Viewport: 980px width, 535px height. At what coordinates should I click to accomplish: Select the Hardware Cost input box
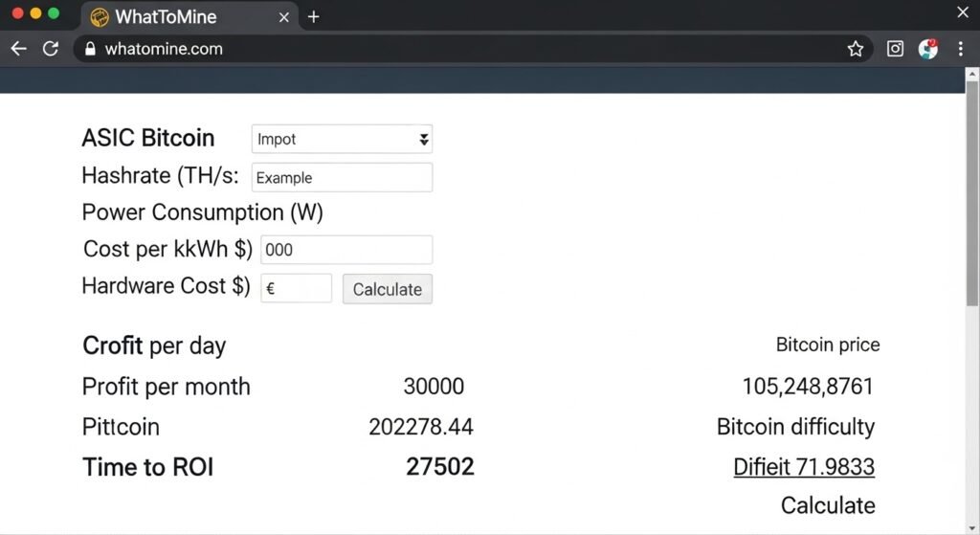296,288
